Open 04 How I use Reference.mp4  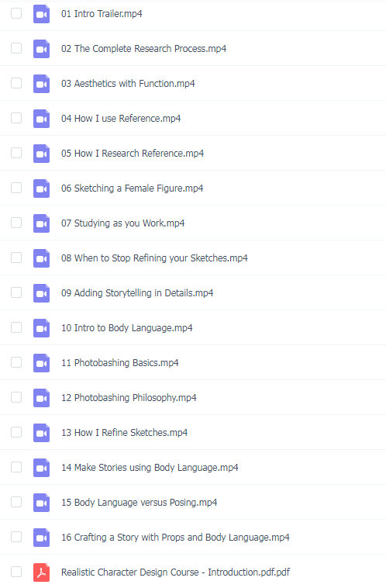[x=121, y=119]
